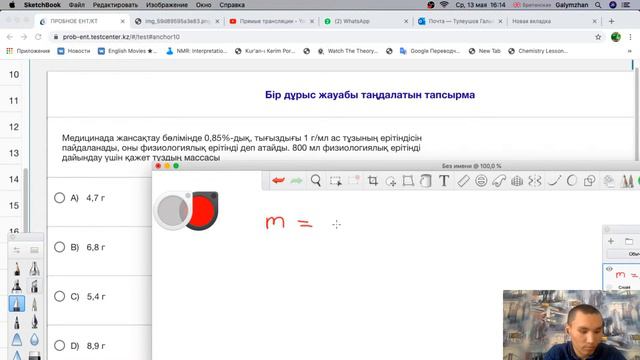
Task: Switch to the Новая вкладка tab
Action: [554, 21]
